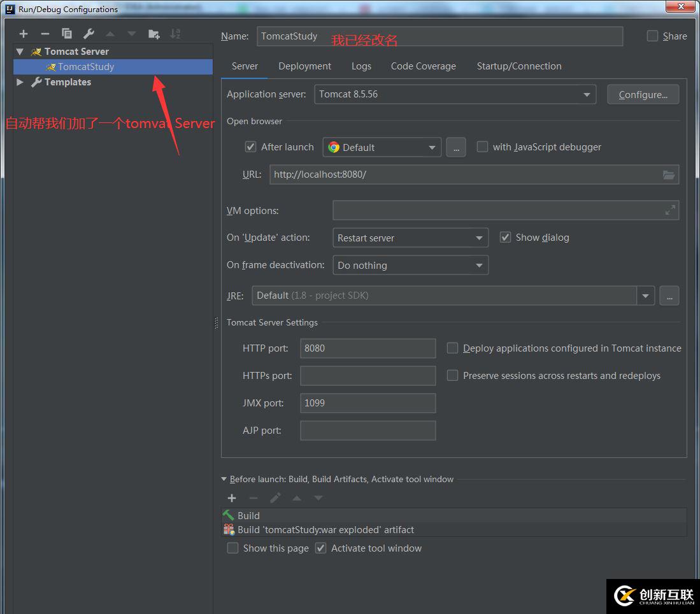The width and height of the screenshot is (700, 614).
Task: Open the Default browser dropdown
Action: click(382, 147)
